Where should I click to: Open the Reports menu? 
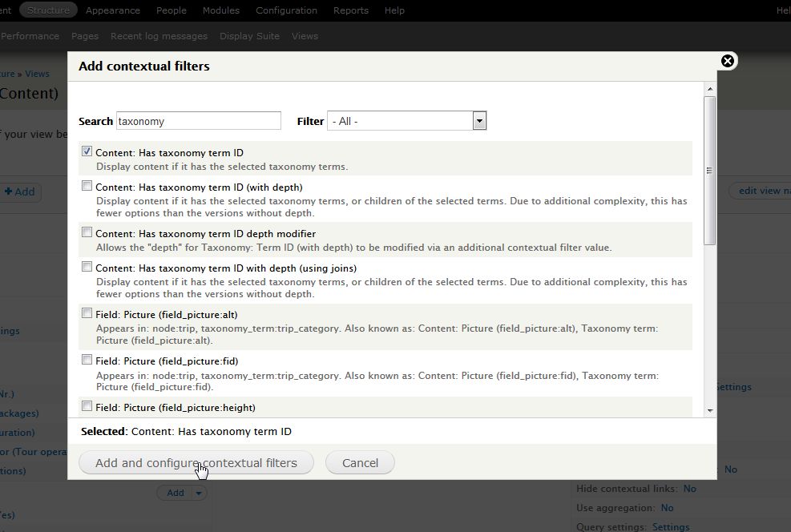[x=350, y=10]
